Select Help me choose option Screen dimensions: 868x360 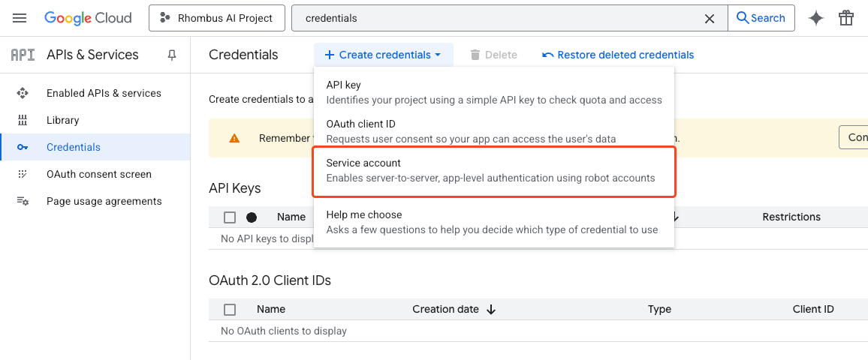[x=494, y=221]
